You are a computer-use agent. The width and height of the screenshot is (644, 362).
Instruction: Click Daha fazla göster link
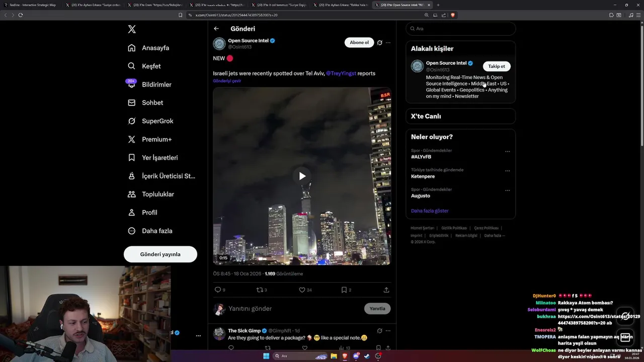[430, 211]
